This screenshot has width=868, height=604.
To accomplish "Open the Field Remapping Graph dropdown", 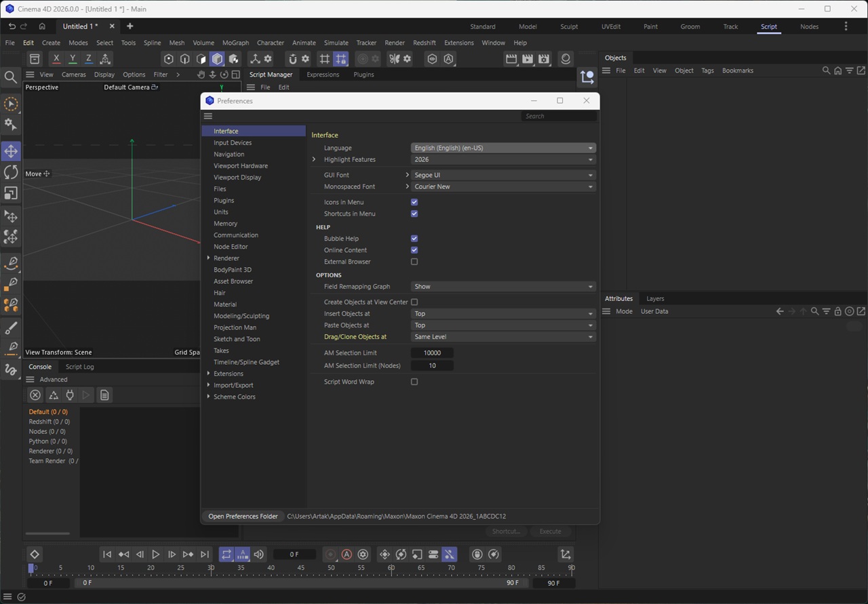I will (x=502, y=287).
